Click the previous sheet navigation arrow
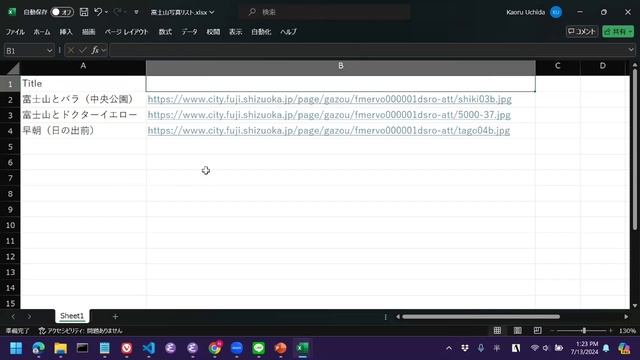The height and width of the screenshot is (360, 640). (x=13, y=316)
